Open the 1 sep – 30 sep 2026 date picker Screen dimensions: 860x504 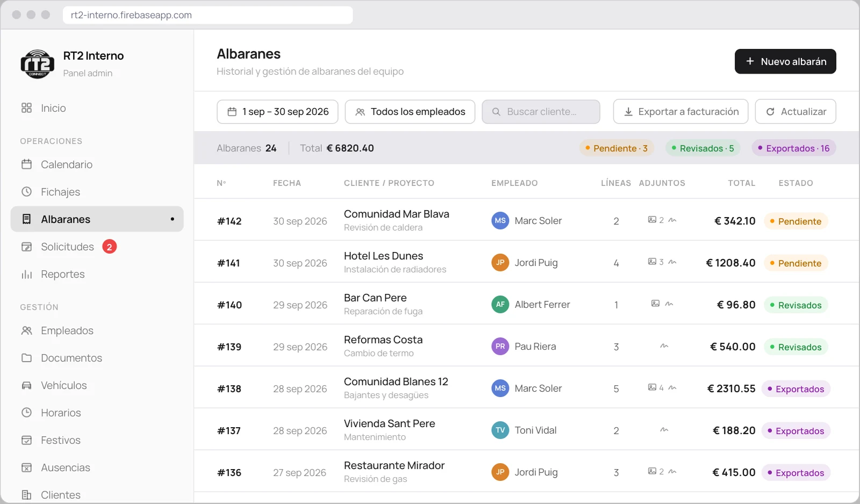click(277, 112)
